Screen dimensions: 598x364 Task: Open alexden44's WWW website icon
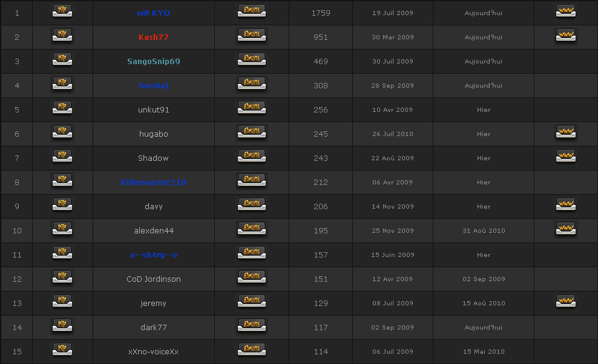565,229
